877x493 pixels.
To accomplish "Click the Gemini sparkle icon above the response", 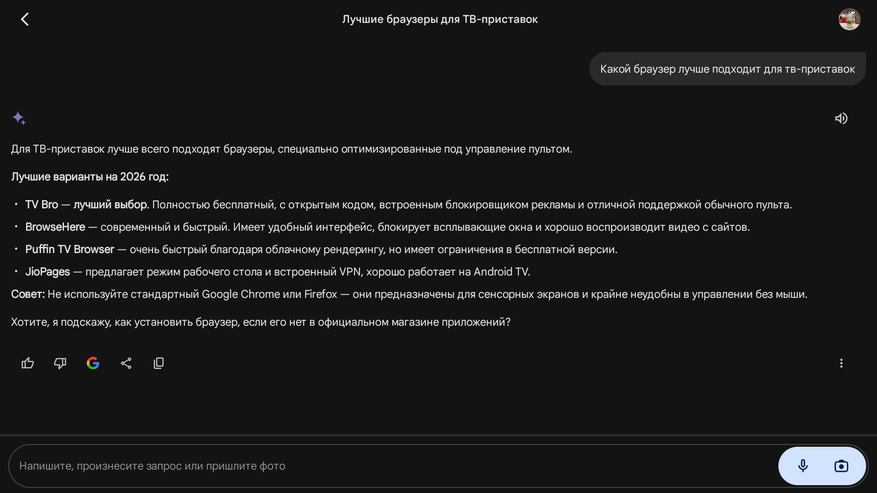I will tap(19, 118).
